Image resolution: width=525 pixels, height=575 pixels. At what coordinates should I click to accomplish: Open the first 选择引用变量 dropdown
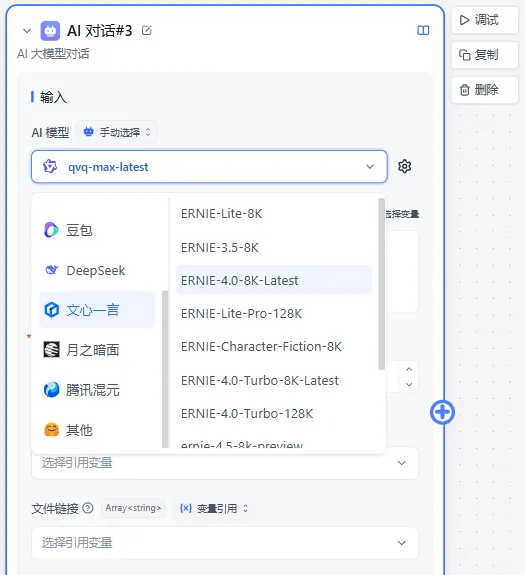pyautogui.click(x=225, y=463)
